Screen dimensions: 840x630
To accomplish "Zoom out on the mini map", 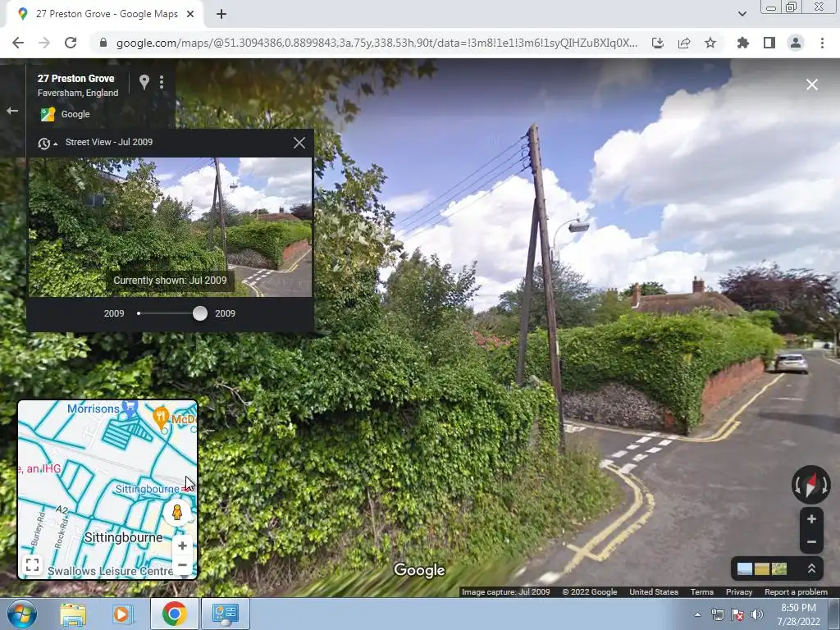I will point(182,564).
